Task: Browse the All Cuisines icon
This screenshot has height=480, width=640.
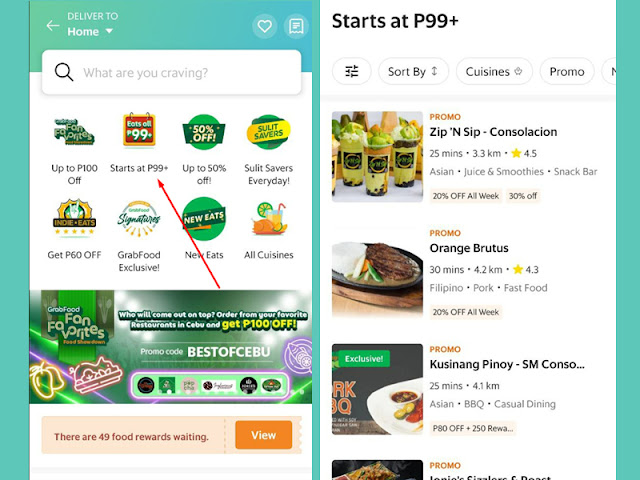Action: (269, 219)
